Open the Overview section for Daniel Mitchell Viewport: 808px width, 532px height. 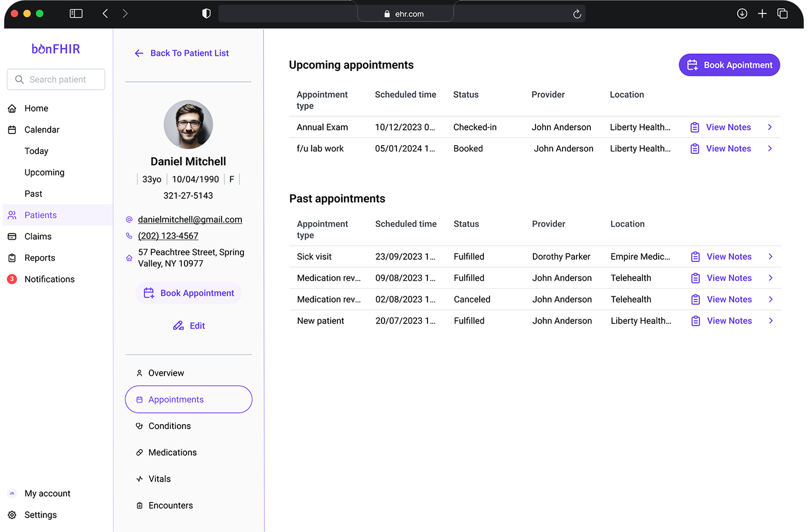[x=166, y=372]
